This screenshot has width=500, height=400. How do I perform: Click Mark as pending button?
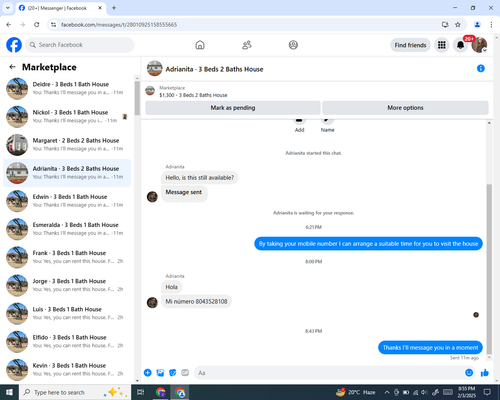pos(233,108)
